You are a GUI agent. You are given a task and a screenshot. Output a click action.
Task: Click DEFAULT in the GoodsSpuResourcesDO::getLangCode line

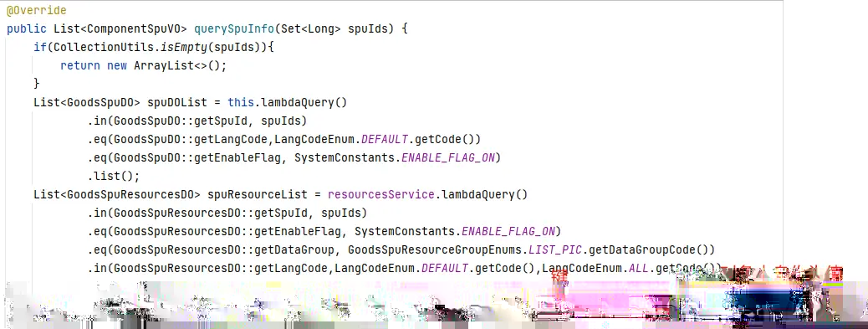[x=445, y=268]
